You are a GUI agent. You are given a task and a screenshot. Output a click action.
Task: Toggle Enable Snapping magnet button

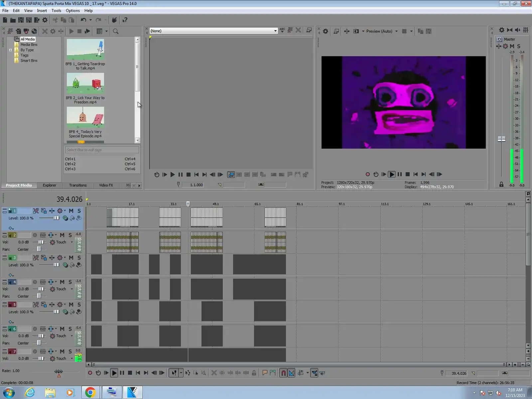point(283,373)
